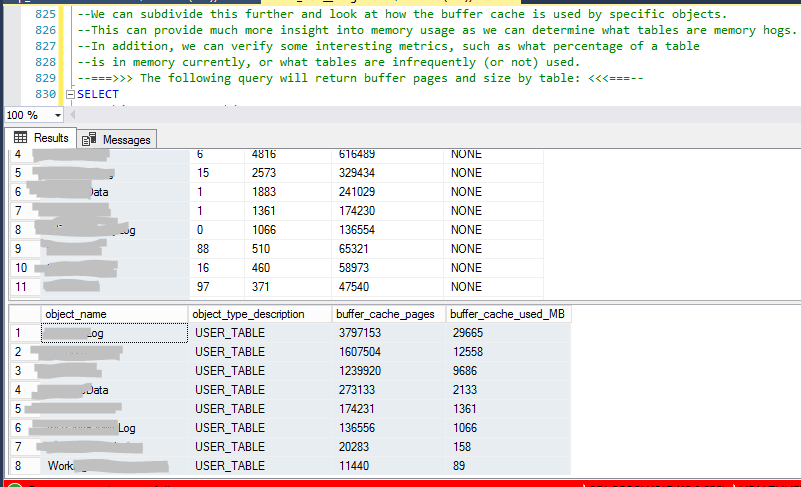Select the cell with value 1239920
Viewport: 801px width, 487px height.
(388, 370)
